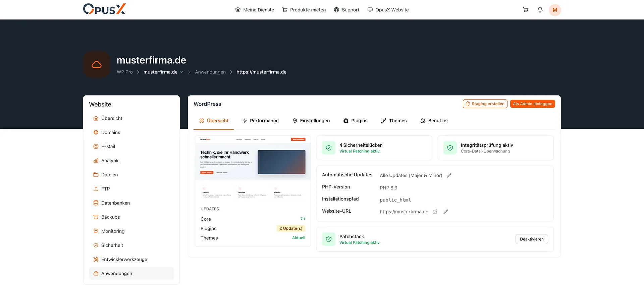Open Support in top navigation
The width and height of the screenshot is (644, 304).
tap(346, 10)
